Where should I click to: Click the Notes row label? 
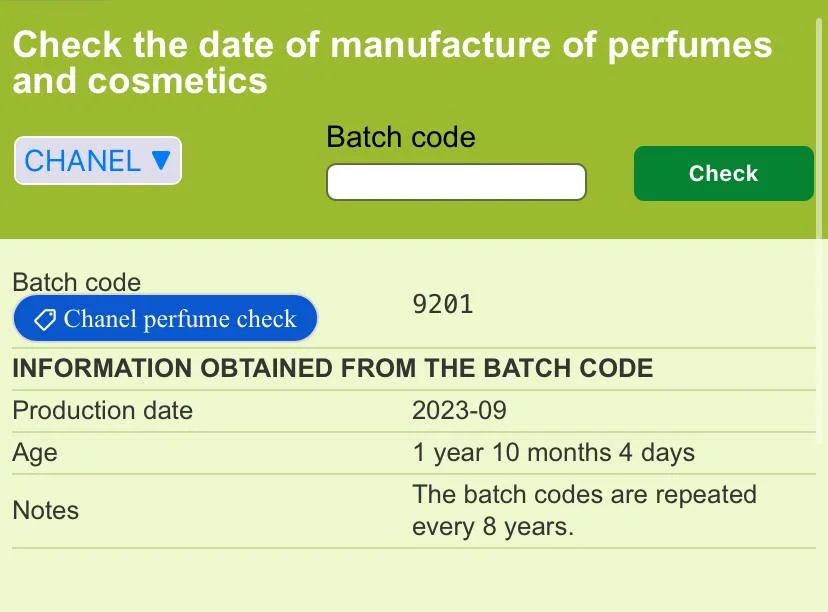[45, 510]
